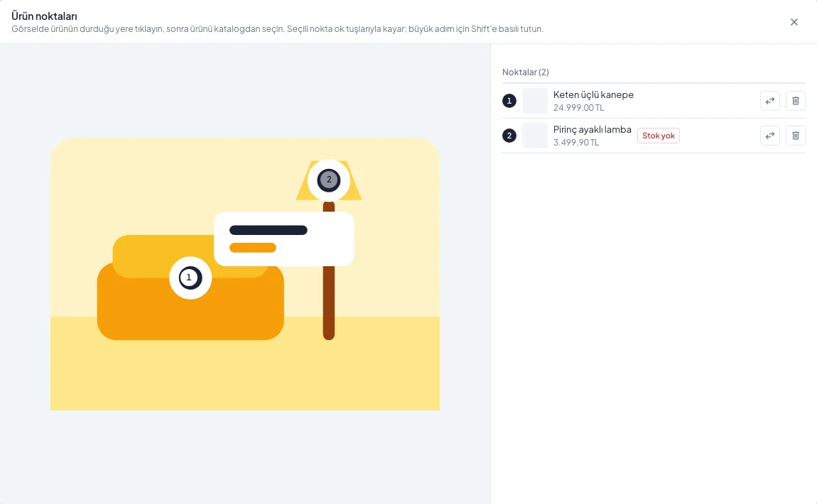Click the number 2 badge in the list
Image resolution: width=817 pixels, height=504 pixels.
[509, 136]
